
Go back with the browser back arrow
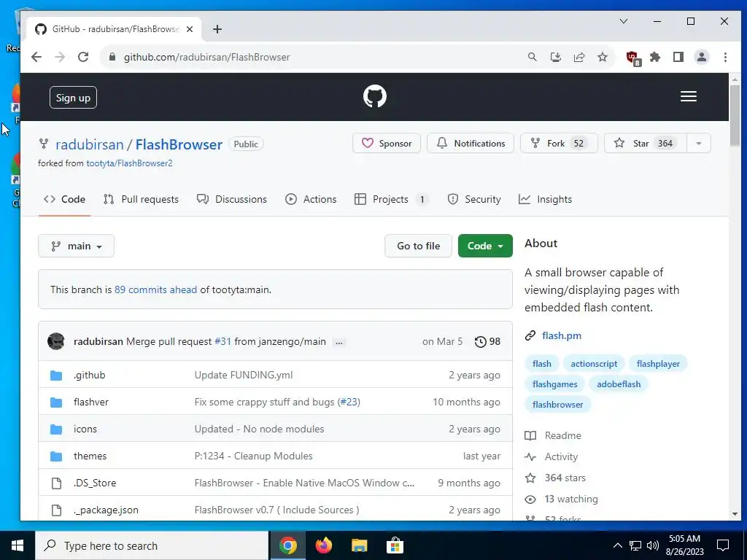(x=36, y=57)
